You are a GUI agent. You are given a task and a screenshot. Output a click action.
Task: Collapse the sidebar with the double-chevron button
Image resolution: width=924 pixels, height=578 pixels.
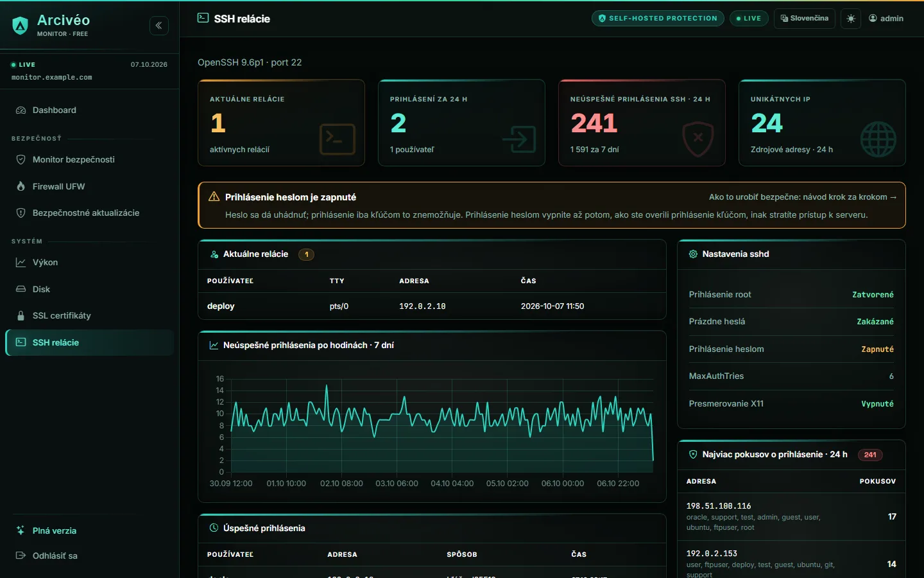pos(159,26)
